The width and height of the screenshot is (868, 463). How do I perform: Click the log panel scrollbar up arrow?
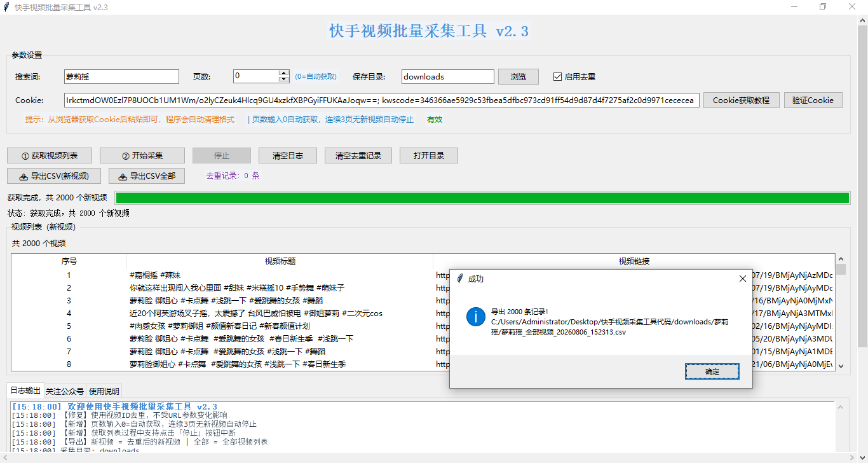pyautogui.click(x=841, y=407)
